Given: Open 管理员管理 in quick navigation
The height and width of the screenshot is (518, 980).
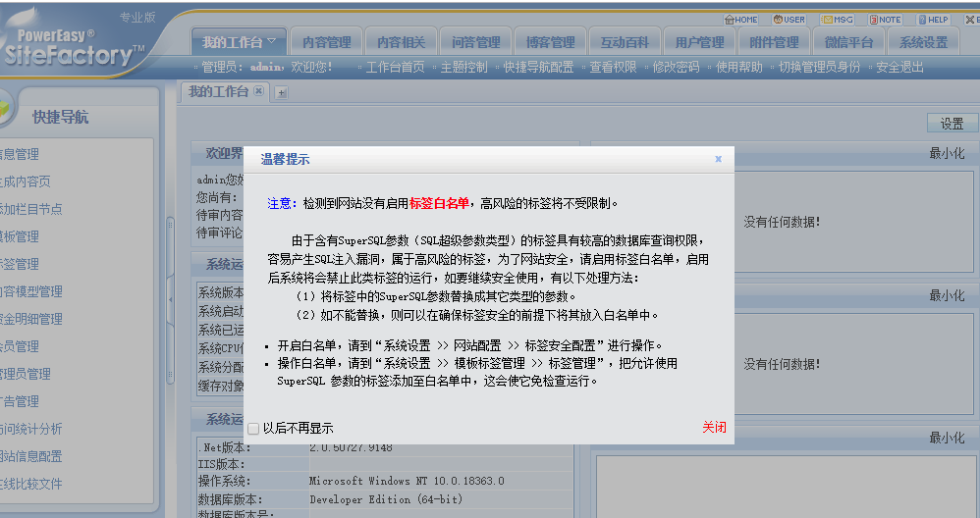Looking at the screenshot, I should 26,374.
